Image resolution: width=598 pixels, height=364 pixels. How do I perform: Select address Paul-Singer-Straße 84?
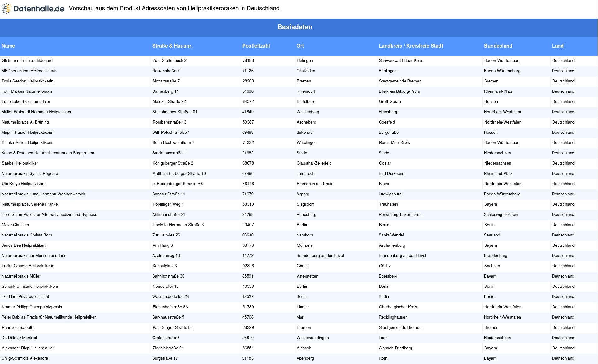click(x=173, y=328)
